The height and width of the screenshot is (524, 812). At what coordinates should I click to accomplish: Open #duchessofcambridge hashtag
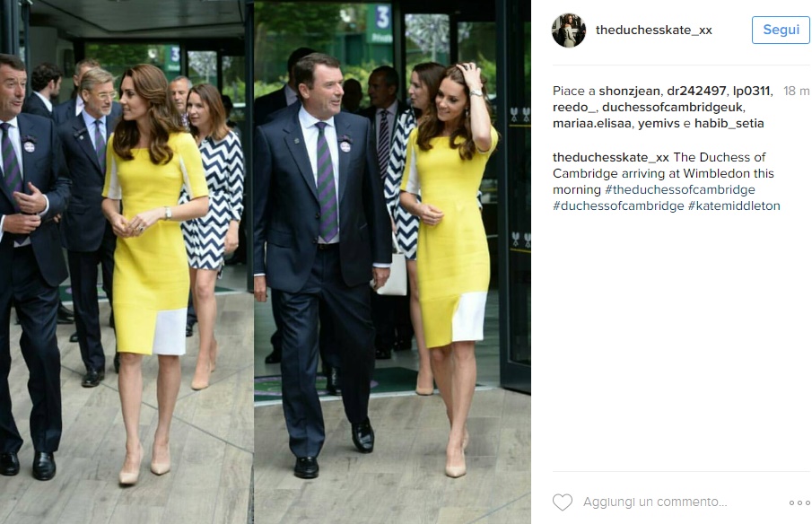[618, 206]
